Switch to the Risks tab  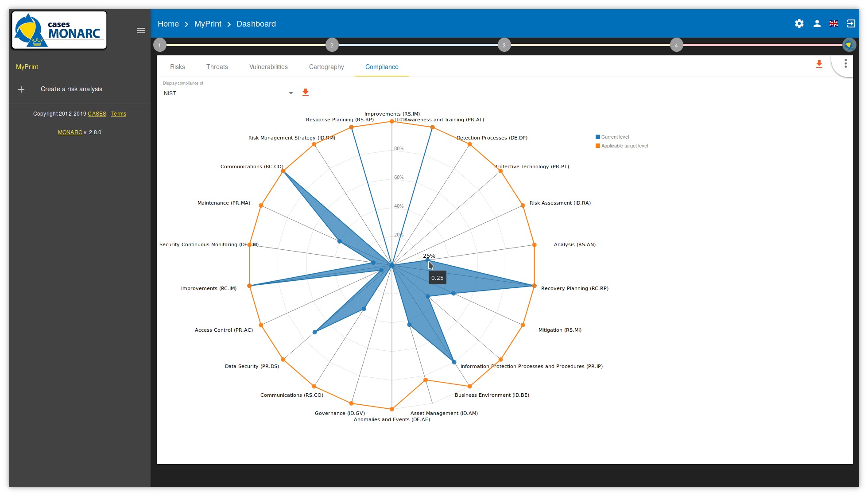(x=177, y=67)
